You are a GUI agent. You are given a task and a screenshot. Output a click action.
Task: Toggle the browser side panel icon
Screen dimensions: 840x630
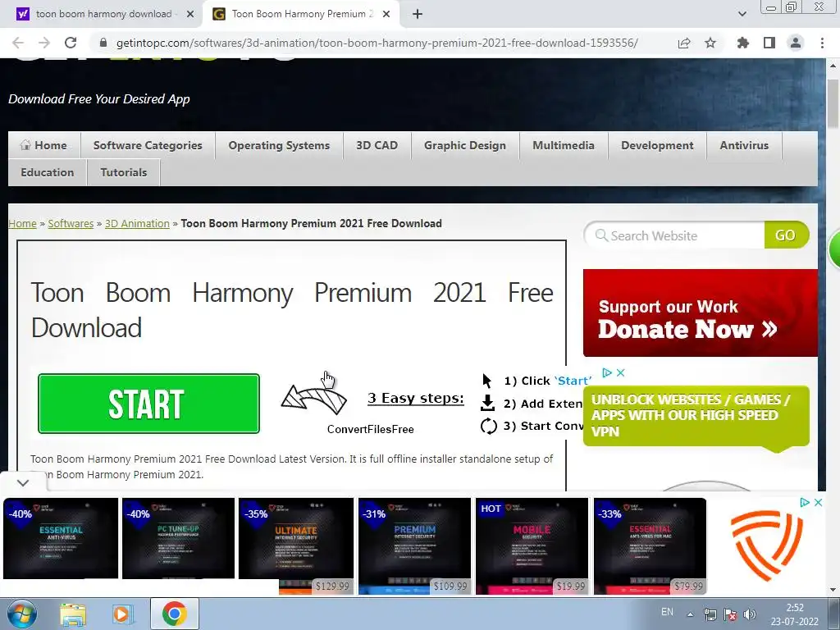click(769, 43)
